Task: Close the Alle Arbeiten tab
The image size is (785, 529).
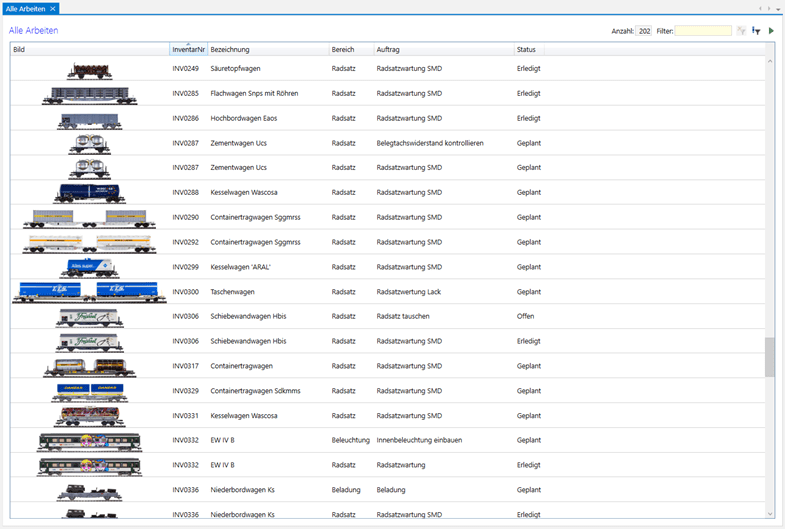Action: click(x=53, y=8)
